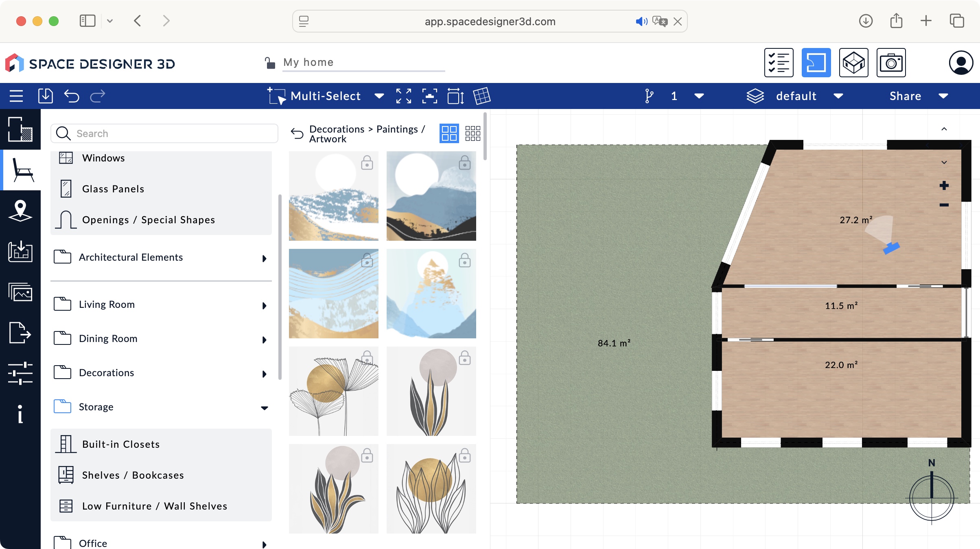This screenshot has height=549, width=980.
Task: Open the Multi-Select mode dropdown
Action: [x=379, y=96]
